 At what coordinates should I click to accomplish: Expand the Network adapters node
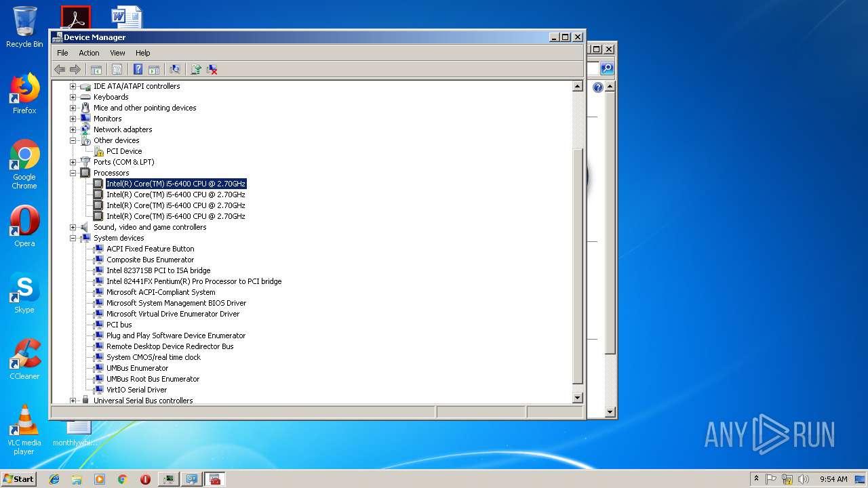73,129
